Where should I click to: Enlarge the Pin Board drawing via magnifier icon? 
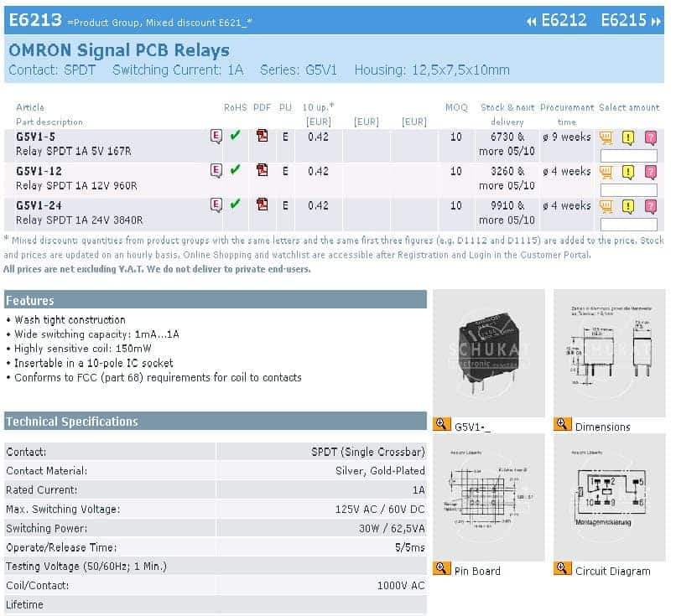point(441,568)
